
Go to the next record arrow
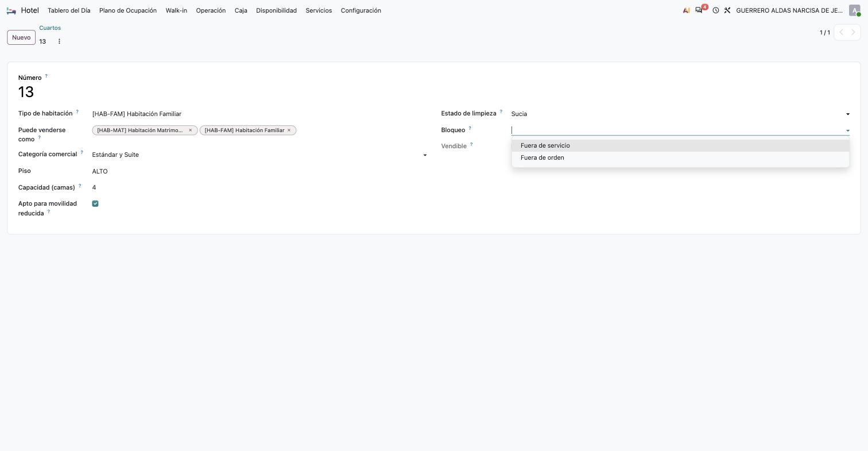(x=853, y=32)
